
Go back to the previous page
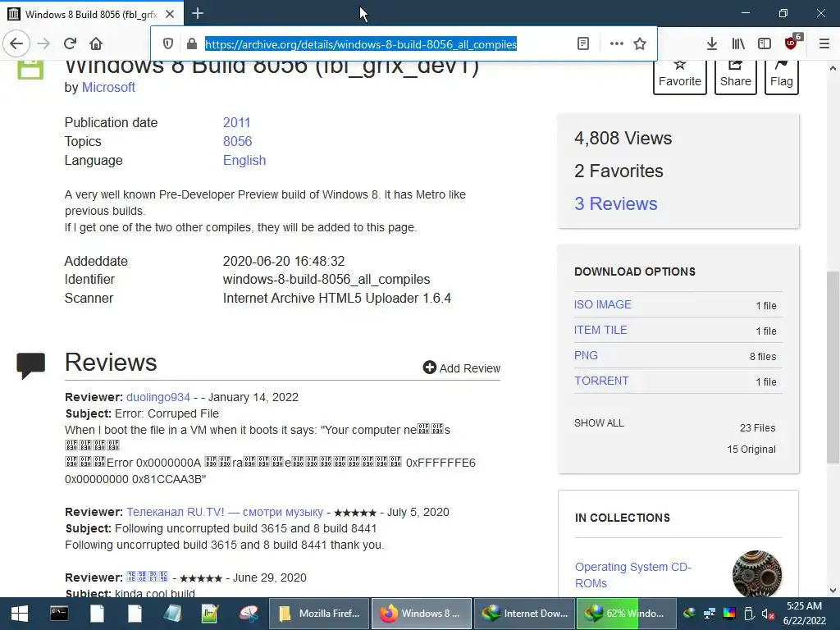pyautogui.click(x=16, y=43)
